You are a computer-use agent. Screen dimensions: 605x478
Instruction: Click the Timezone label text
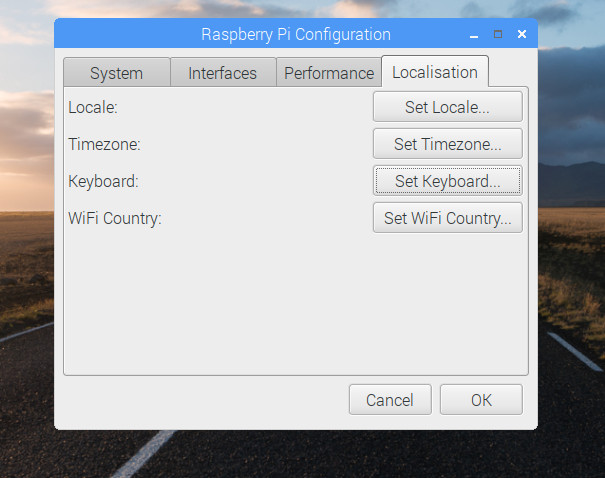pos(105,144)
